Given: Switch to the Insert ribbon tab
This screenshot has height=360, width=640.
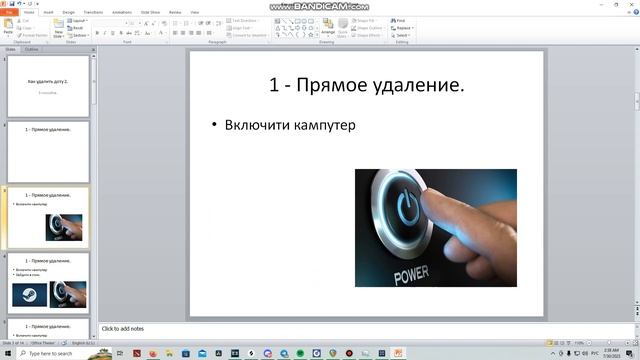Looking at the screenshot, I should tap(48, 12).
